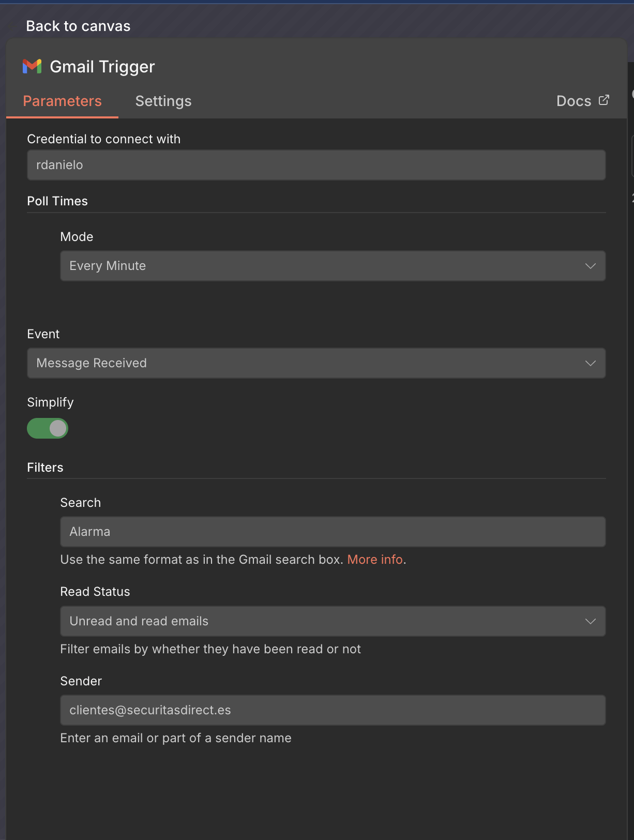Click the Filters section heading
This screenshot has height=840, width=634.
pos(45,468)
